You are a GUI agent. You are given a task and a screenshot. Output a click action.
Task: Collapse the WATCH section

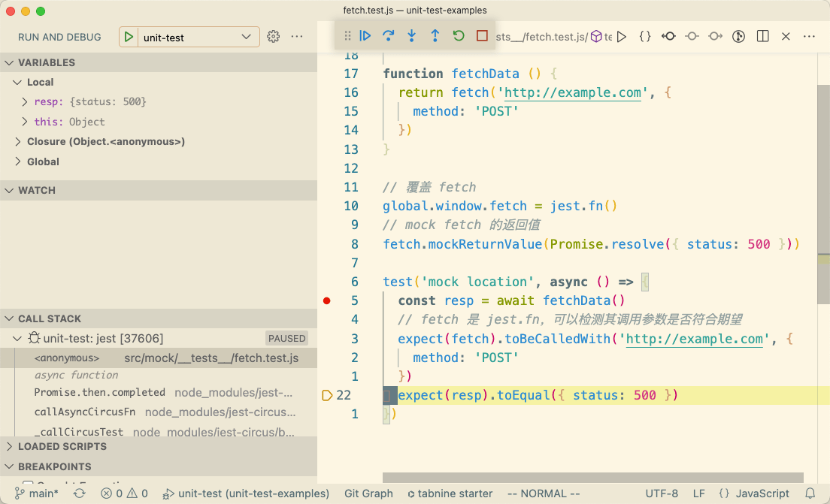click(x=159, y=190)
